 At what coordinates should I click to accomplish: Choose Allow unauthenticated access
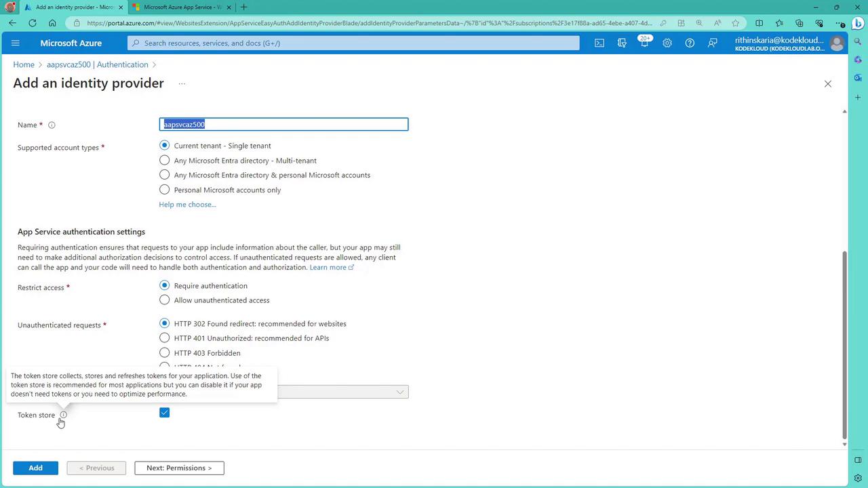[x=164, y=300]
